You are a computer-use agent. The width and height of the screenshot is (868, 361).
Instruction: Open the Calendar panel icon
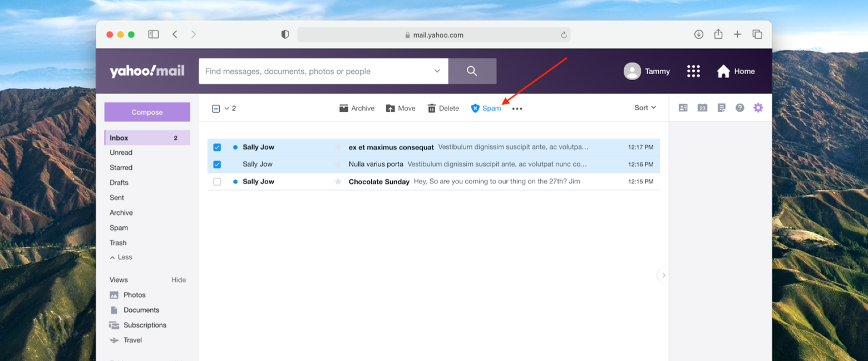tap(702, 108)
